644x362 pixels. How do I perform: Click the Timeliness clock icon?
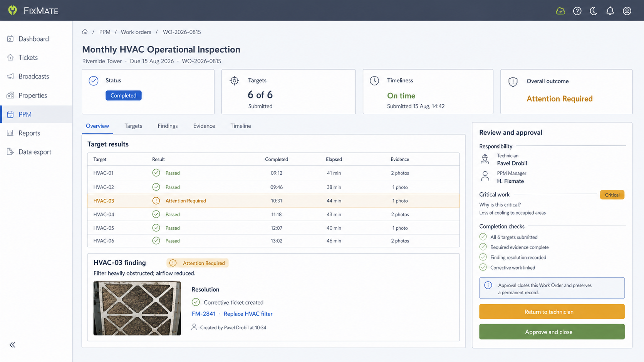coord(374,81)
